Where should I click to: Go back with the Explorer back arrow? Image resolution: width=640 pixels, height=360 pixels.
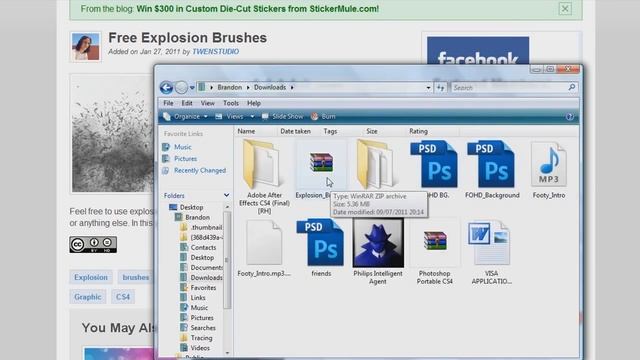[x=166, y=87]
